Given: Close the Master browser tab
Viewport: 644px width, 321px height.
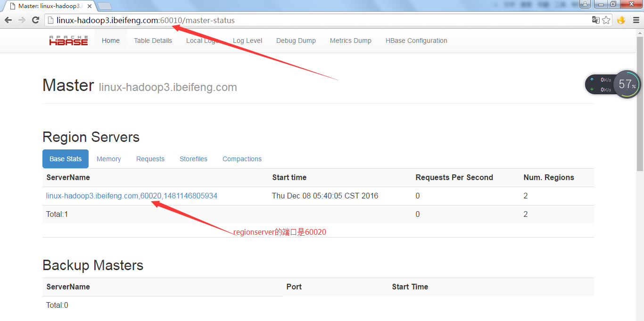Looking at the screenshot, I should click(90, 6).
